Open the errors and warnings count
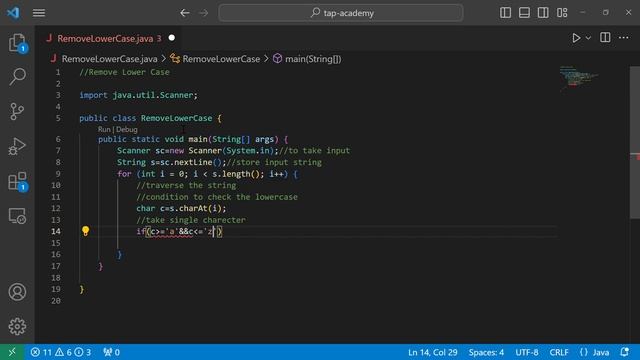 tap(61, 352)
